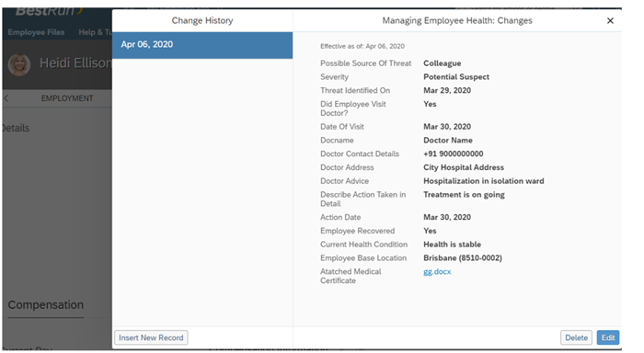The width and height of the screenshot is (644, 353).
Task: Open the gg.docx medical certificate link
Action: [437, 271]
